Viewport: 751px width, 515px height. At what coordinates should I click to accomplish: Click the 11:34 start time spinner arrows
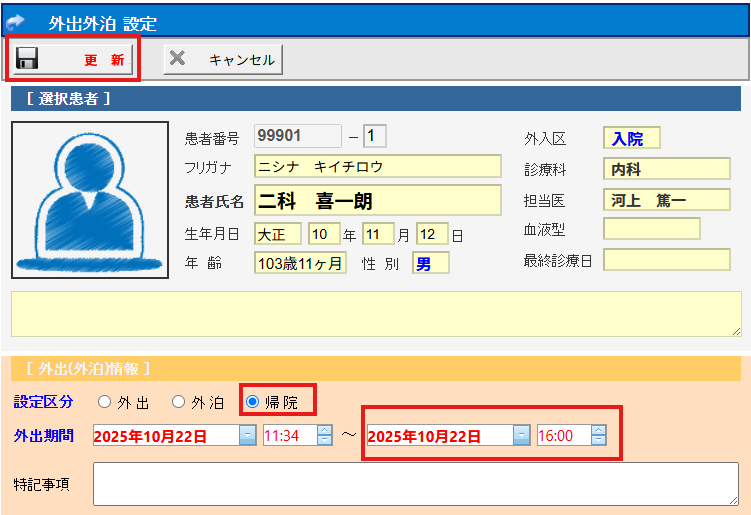point(324,435)
